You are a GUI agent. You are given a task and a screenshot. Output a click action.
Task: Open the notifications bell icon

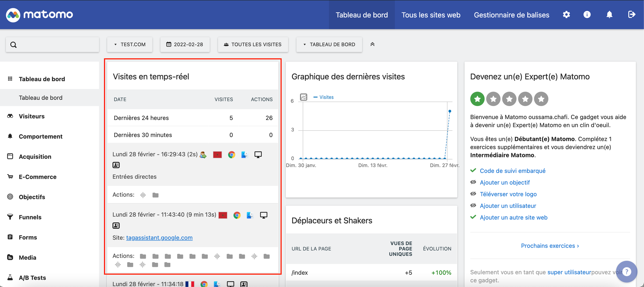point(609,14)
